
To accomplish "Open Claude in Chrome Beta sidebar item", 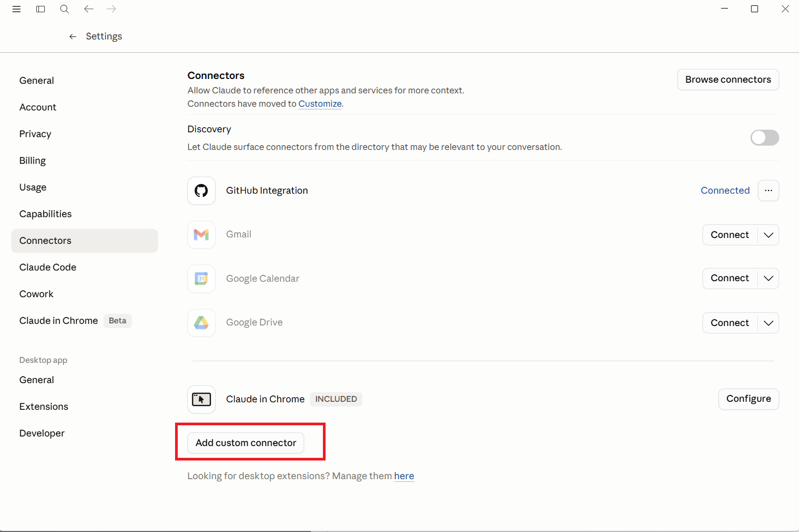I will click(84, 321).
